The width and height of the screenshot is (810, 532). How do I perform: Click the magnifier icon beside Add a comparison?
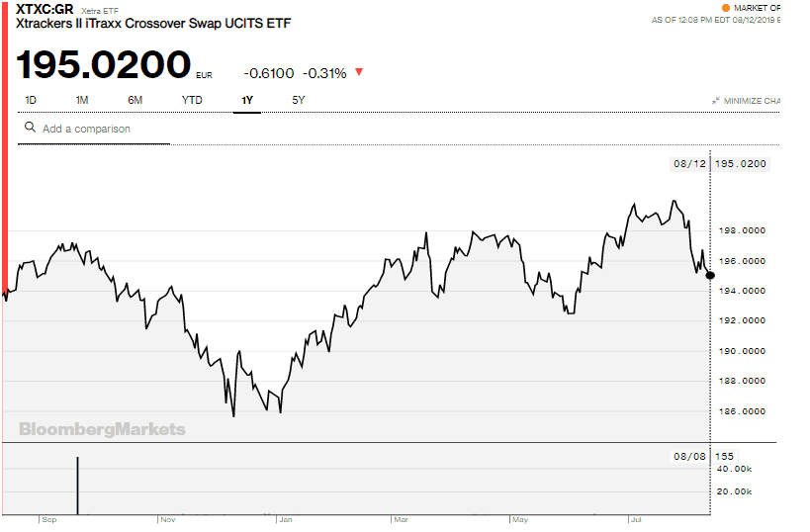pos(30,128)
